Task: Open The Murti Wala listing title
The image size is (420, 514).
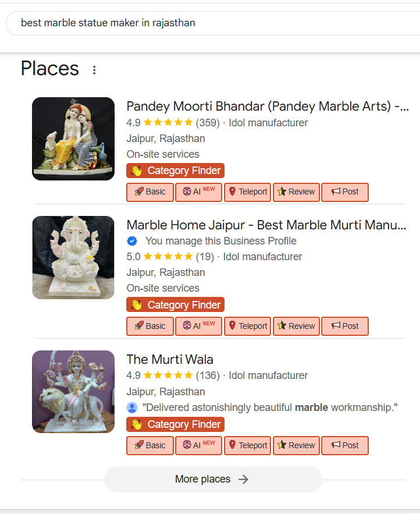Action: point(170,359)
